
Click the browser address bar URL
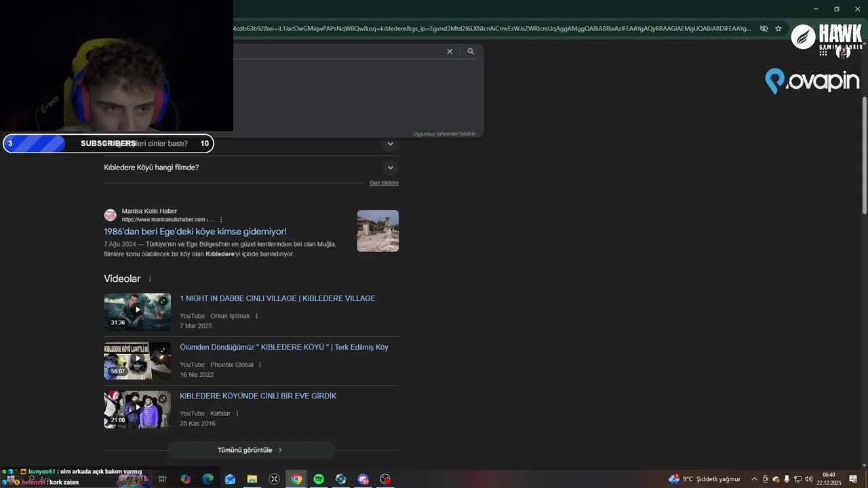pos(492,28)
